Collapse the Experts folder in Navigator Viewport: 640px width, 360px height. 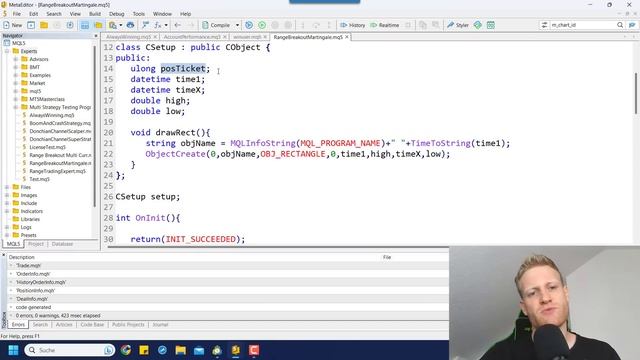click(7, 51)
